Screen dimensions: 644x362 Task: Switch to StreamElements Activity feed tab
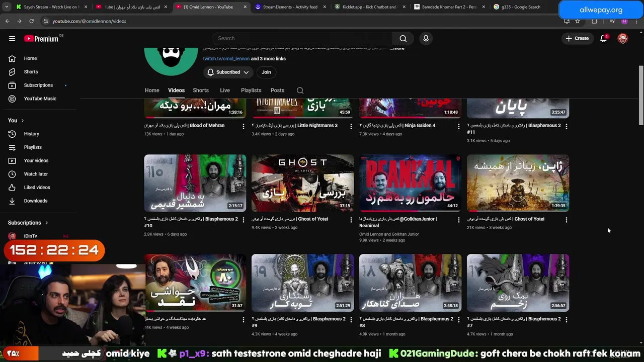point(290,7)
